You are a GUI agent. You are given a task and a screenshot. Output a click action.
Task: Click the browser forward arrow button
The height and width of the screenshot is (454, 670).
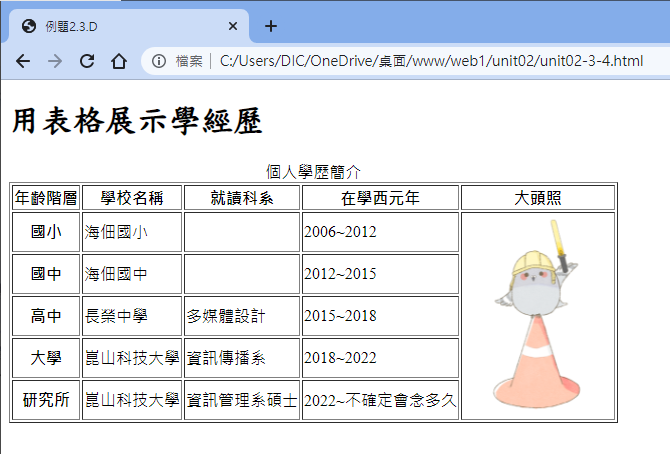coord(55,62)
